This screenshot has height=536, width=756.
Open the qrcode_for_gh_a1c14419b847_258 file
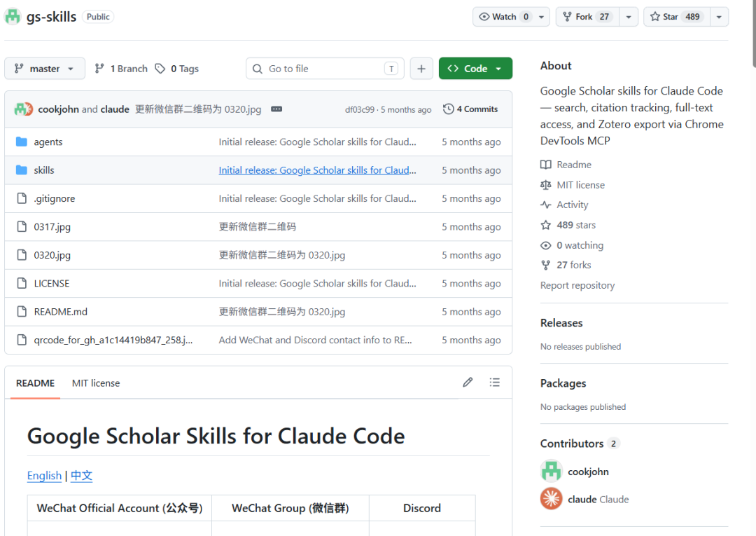coord(113,340)
